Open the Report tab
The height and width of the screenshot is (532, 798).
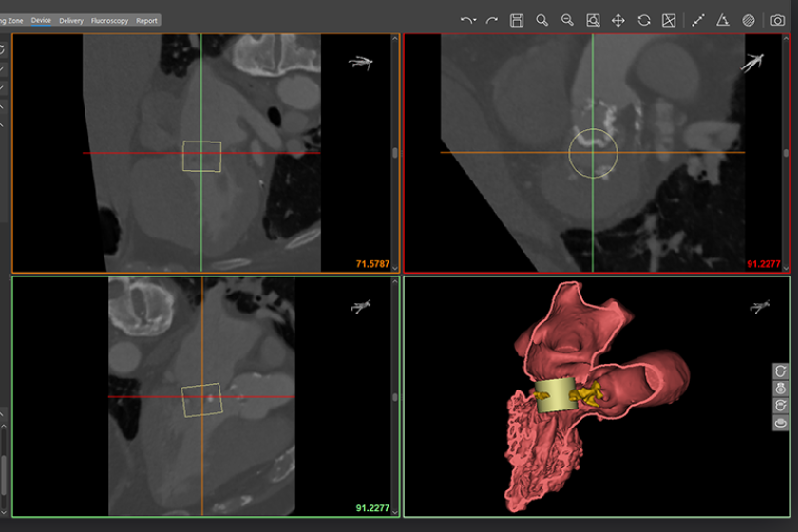click(x=146, y=20)
